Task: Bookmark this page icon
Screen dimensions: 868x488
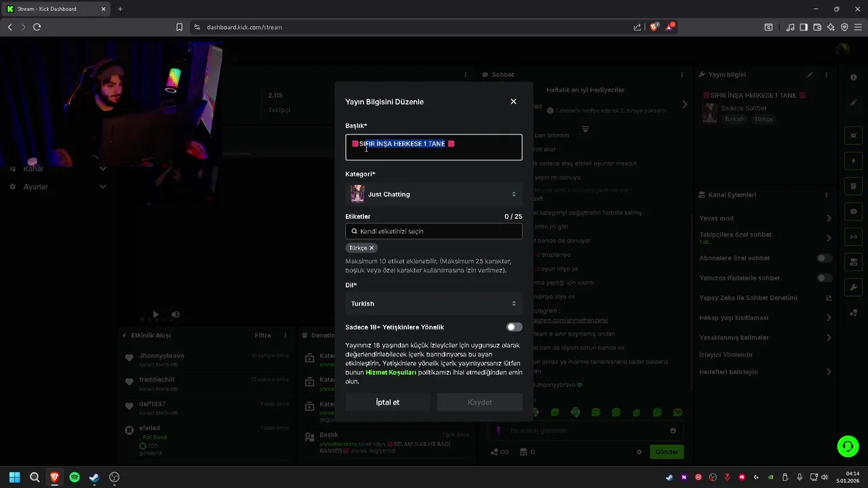Action: [179, 27]
